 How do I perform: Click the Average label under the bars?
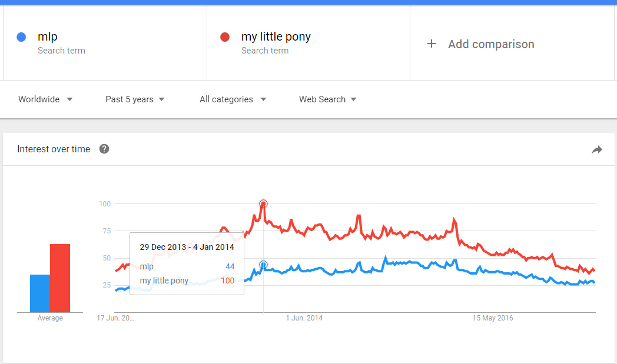point(50,318)
